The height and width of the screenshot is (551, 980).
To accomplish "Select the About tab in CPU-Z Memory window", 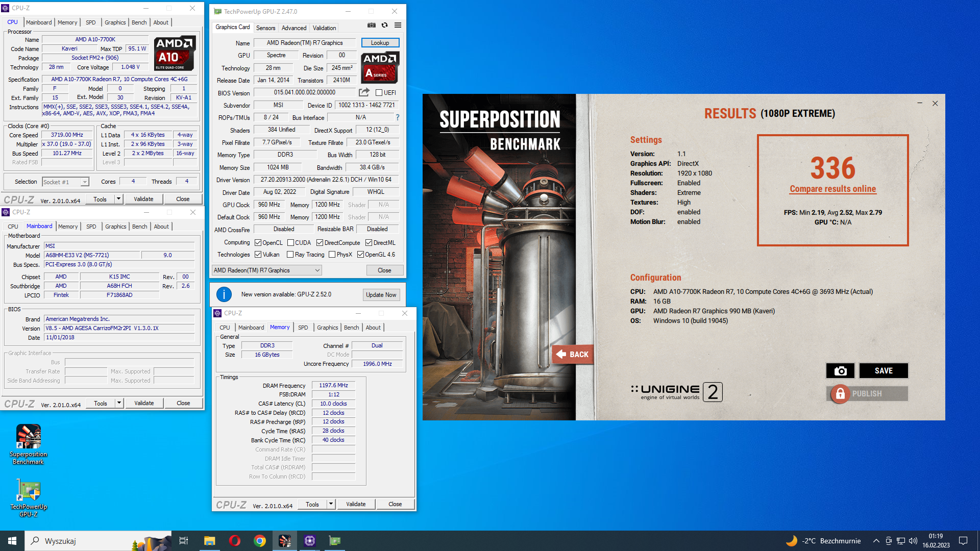I will tap(373, 328).
